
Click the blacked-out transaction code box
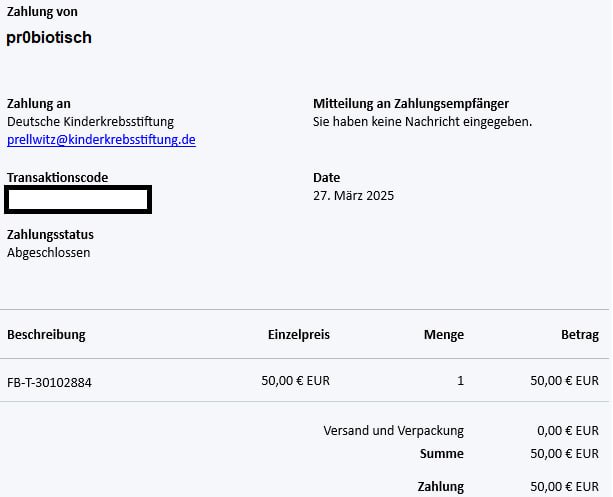(78, 199)
